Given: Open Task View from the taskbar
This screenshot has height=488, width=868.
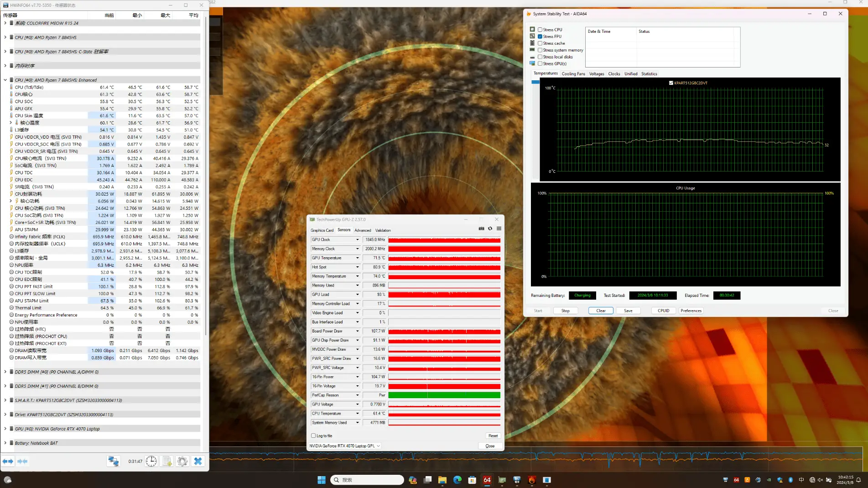Looking at the screenshot, I should coord(427,480).
